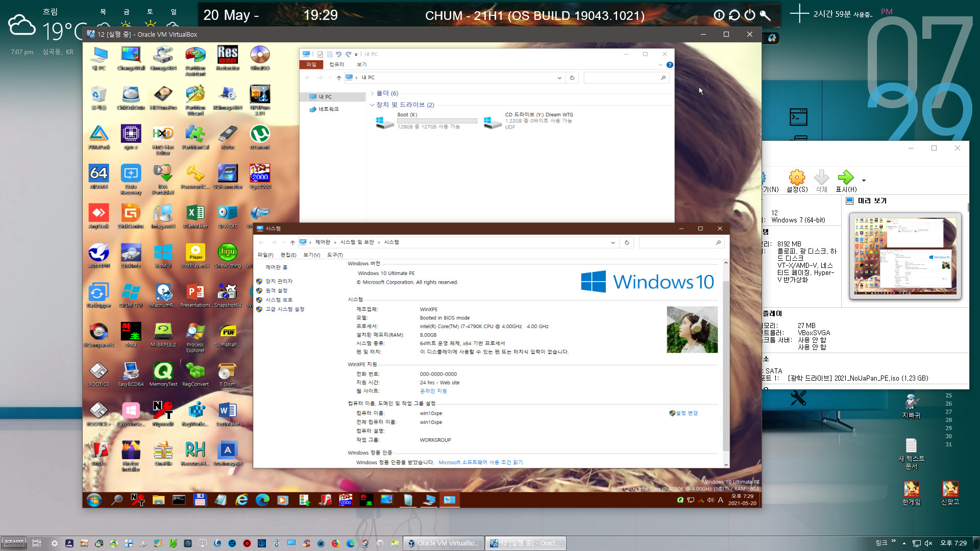Image resolution: width=980 pixels, height=551 pixels.
Task: Open the 시스템 window address history dropdown
Action: (x=613, y=242)
